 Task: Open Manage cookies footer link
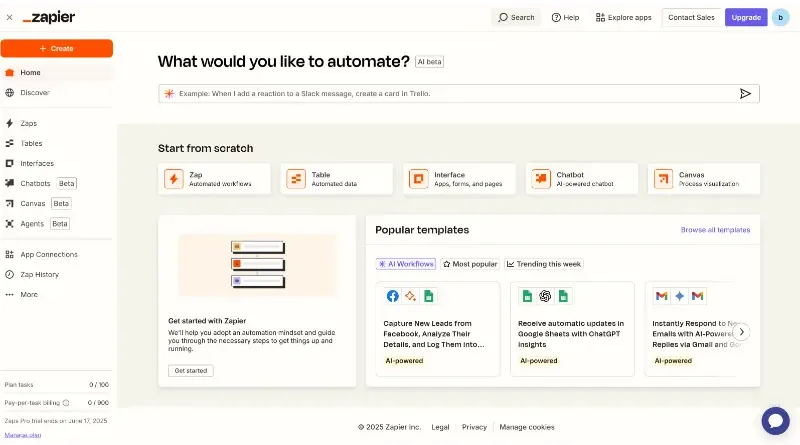coord(527,427)
